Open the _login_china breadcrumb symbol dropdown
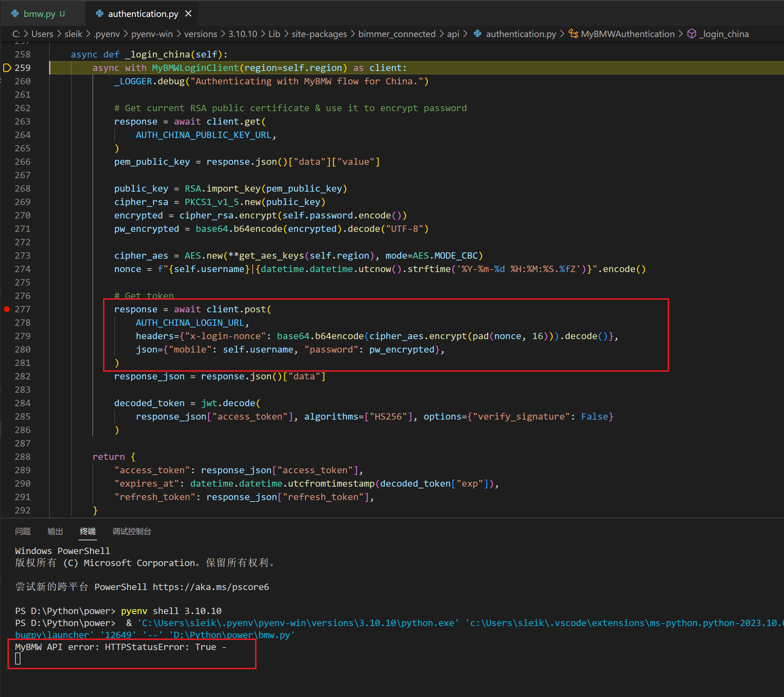 (724, 34)
